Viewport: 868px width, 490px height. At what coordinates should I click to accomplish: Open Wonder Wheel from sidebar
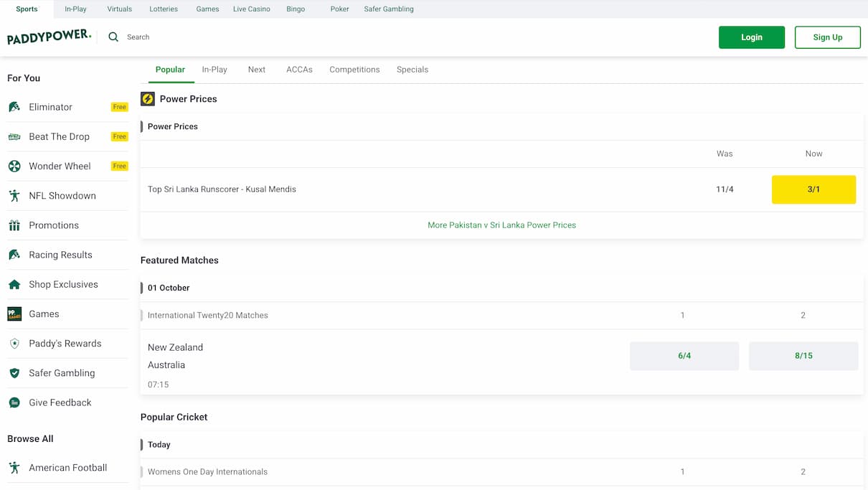[67, 166]
